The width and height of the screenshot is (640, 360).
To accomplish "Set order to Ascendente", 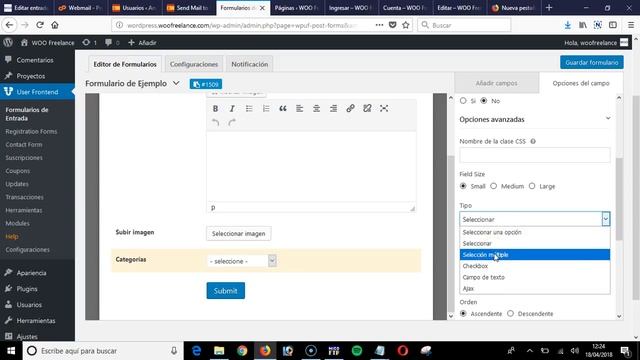I will click(463, 313).
